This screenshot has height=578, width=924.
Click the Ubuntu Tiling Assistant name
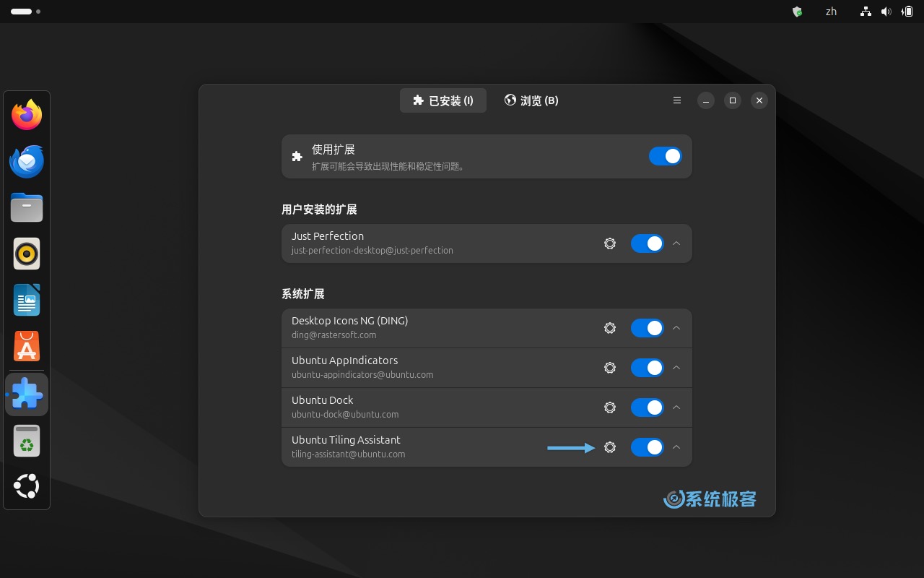coord(346,440)
